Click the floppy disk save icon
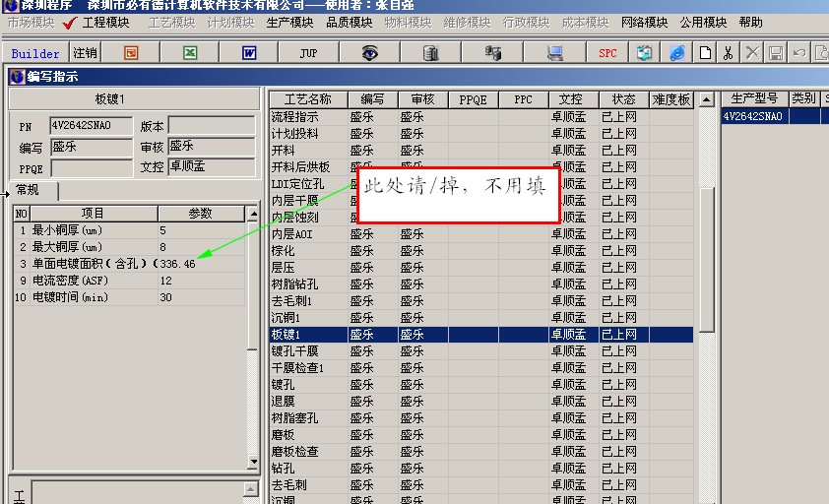The width and height of the screenshot is (829, 504). click(776, 53)
